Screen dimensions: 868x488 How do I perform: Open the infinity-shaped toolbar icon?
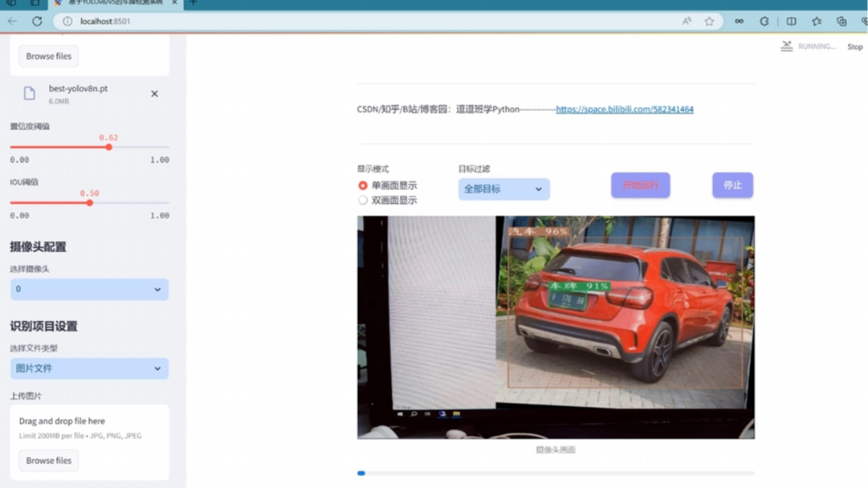739,21
